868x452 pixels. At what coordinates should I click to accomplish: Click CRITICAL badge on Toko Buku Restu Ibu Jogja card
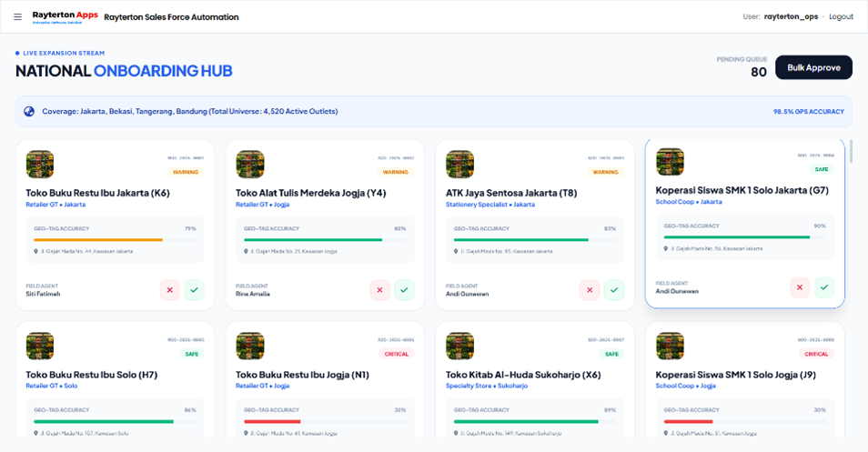(x=397, y=354)
